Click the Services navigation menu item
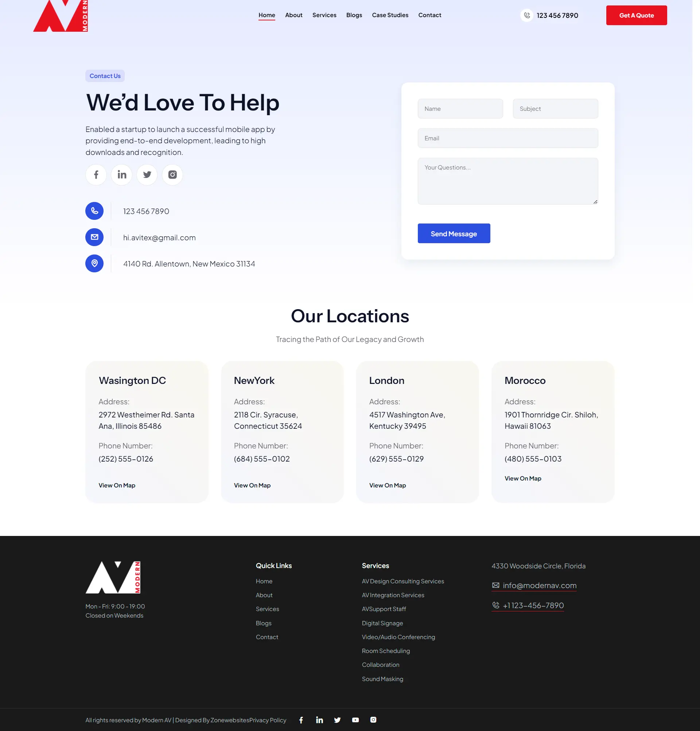Viewport: 700px width, 731px height. pos(324,15)
